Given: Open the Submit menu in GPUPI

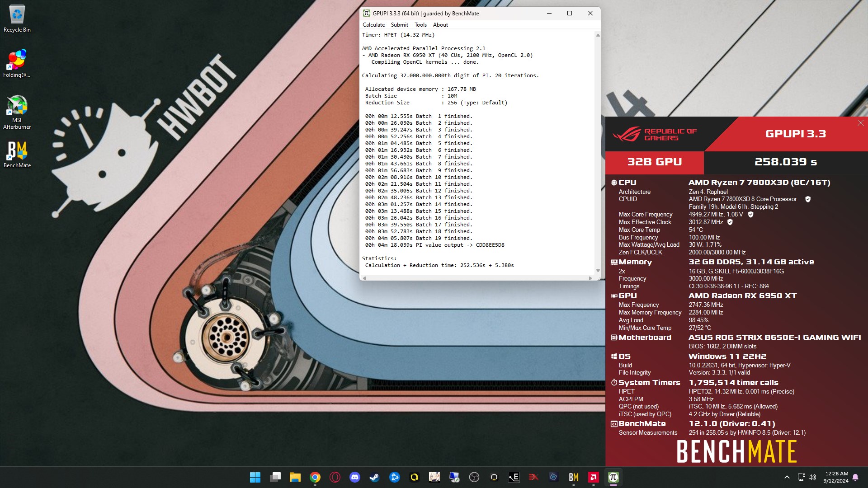Looking at the screenshot, I should [x=399, y=25].
